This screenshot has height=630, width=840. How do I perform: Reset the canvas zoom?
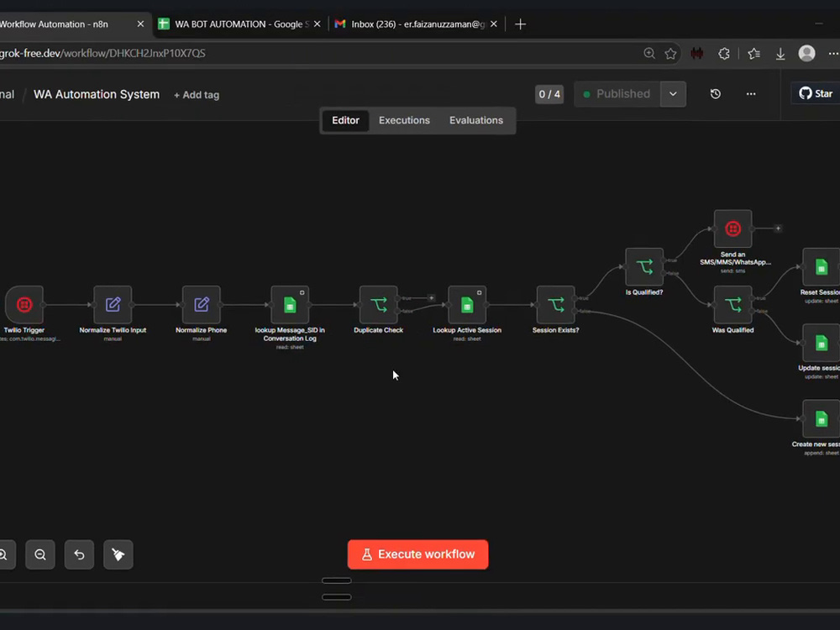coord(79,554)
